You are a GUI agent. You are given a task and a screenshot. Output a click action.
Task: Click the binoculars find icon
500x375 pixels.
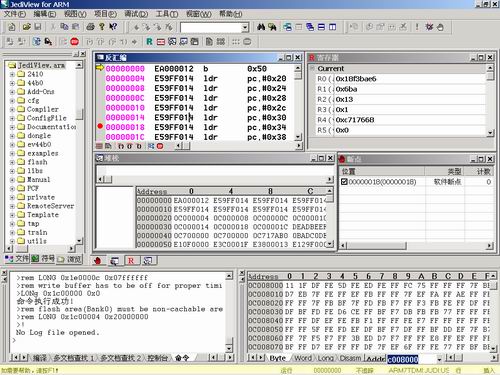(x=261, y=27)
